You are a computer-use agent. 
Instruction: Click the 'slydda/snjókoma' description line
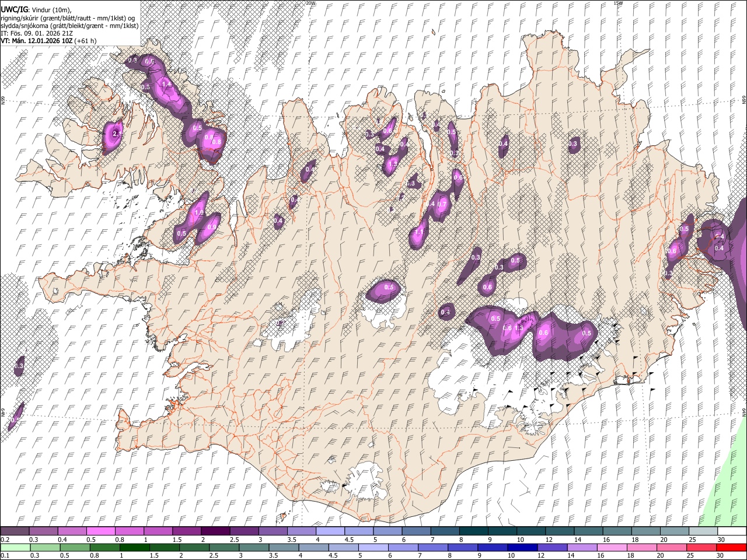point(69,26)
